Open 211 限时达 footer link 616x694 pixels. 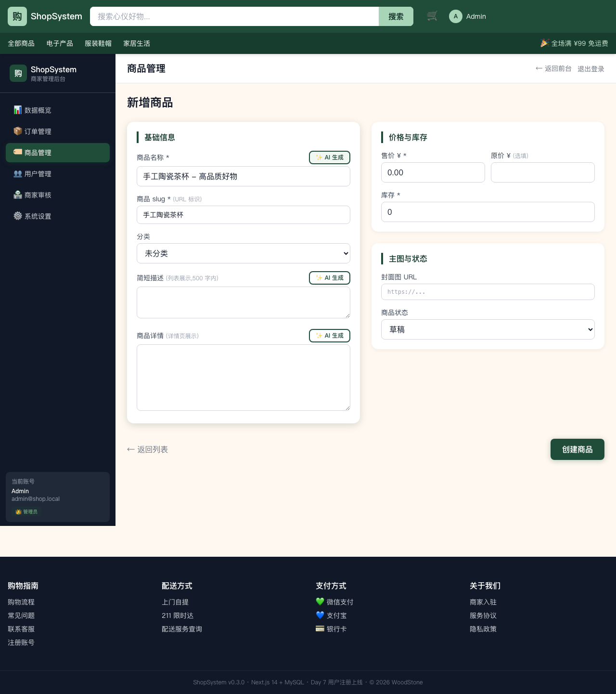pos(178,615)
